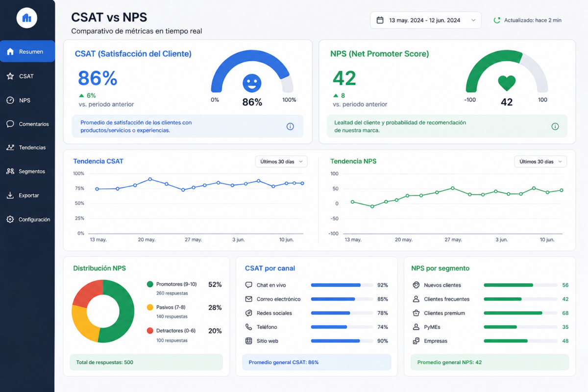Click the heart icon in NPS gauge
Screen dimensions: 588x392
(507, 83)
